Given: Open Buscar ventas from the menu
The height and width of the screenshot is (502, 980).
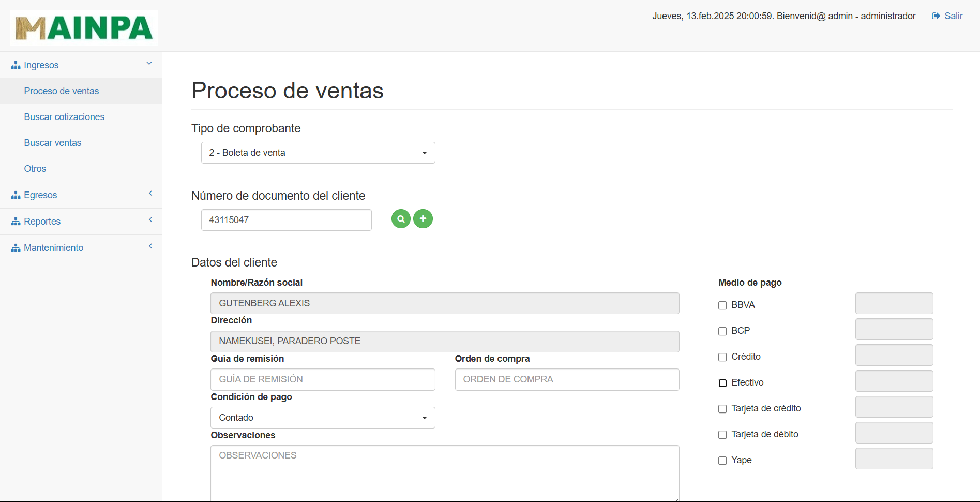Looking at the screenshot, I should [x=53, y=142].
